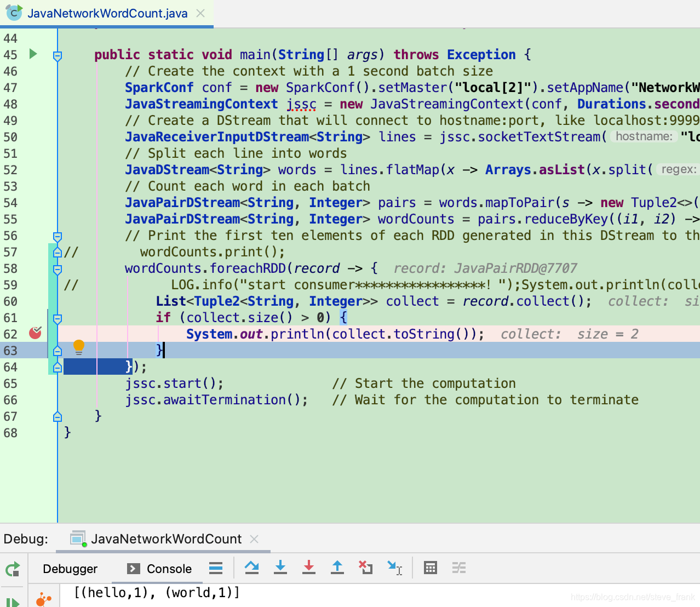Click 'wordCounts.foreachRDD' on line 58
The image size is (700, 607).
click(205, 268)
